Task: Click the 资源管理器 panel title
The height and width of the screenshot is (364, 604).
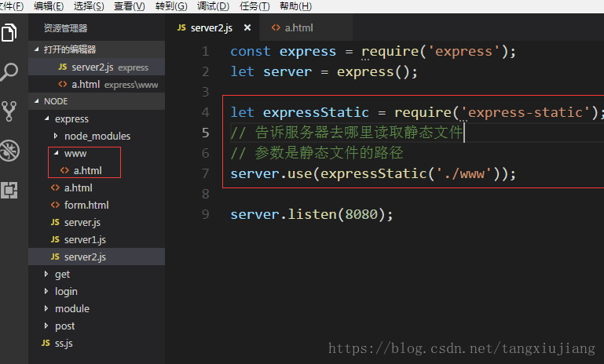Action: click(x=65, y=28)
